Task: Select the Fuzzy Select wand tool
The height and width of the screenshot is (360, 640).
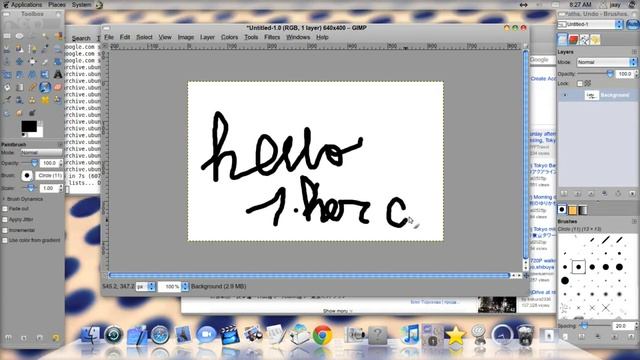Action: click(x=45, y=36)
